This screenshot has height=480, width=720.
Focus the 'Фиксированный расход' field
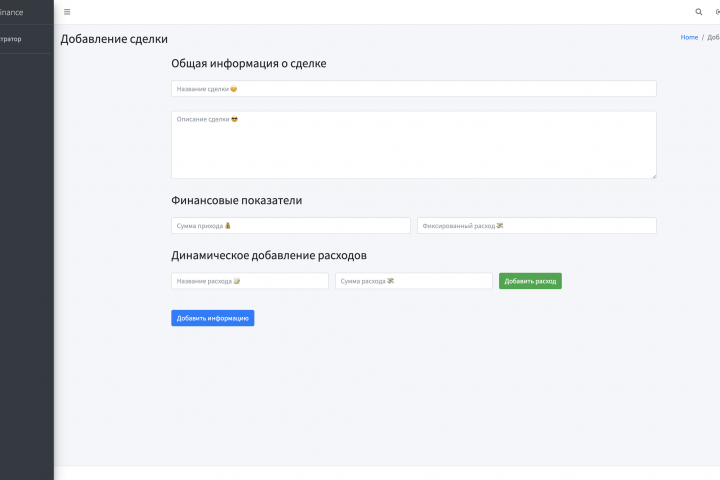537,226
